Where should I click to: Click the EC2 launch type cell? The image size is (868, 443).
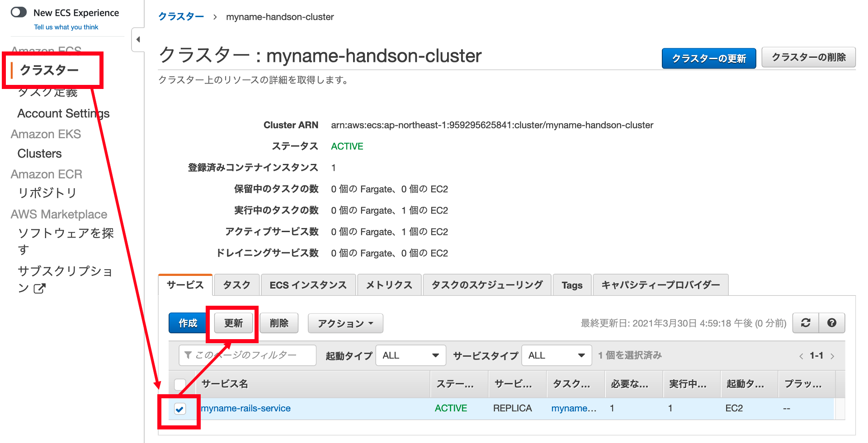(734, 408)
